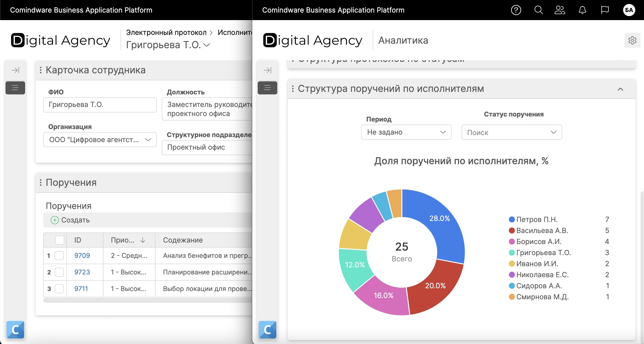Click the red 20.0% donut segment
Image resolution: width=644 pixels, height=344 pixels.
coord(435,286)
